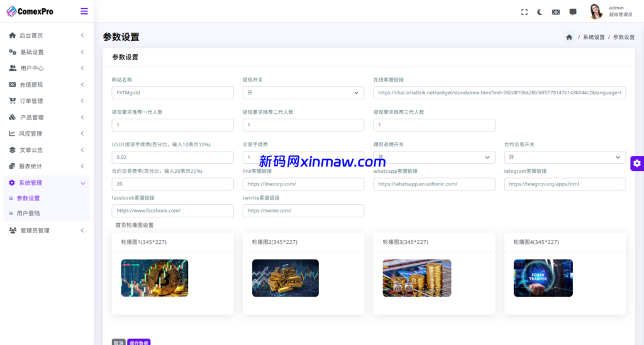Open 用户登陆 submenu item
Viewport: 644px width, 345px height.
pyautogui.click(x=28, y=213)
